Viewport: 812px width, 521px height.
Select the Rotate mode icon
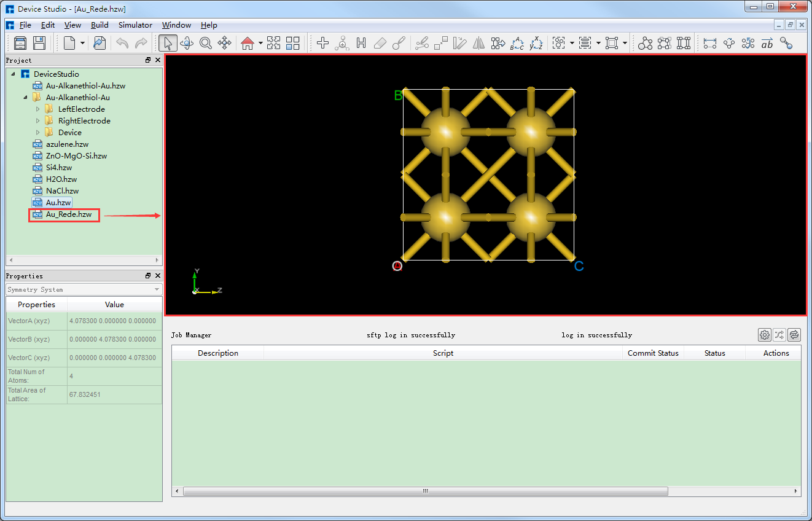(187, 43)
